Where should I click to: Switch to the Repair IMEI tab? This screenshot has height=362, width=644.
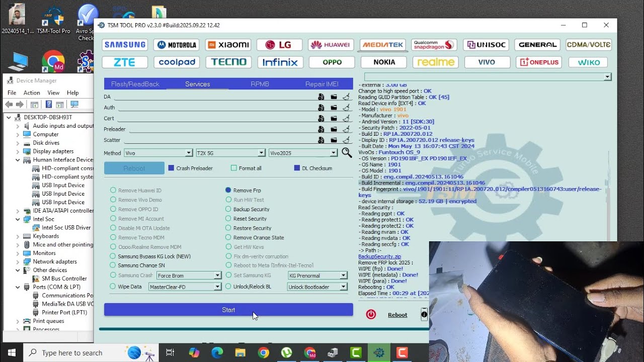322,84
